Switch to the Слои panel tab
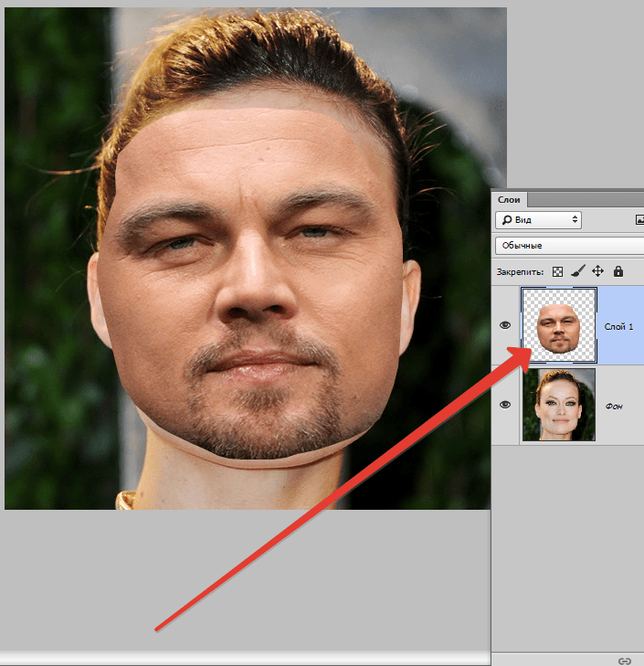644x666 pixels. pos(509,200)
